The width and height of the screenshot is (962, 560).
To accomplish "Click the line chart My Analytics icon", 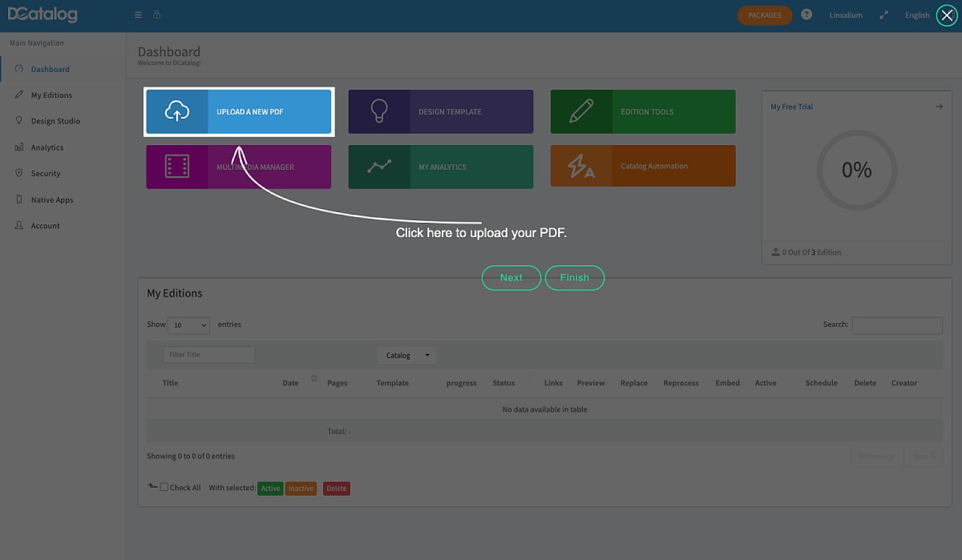I will [379, 166].
